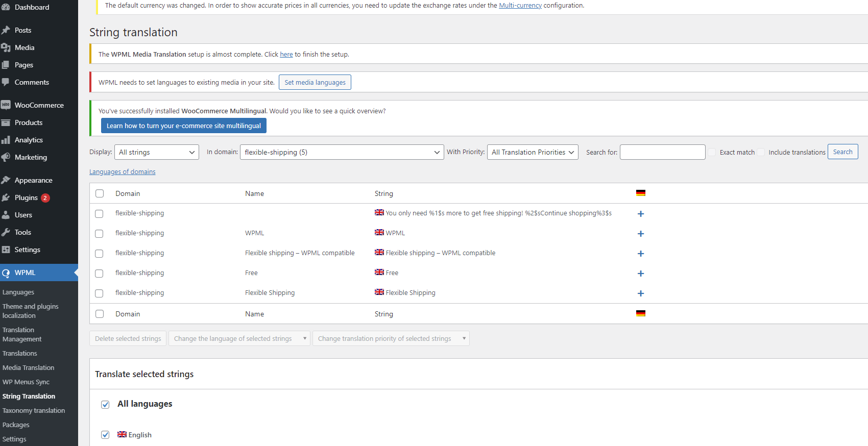Click the Posts pin icon
Viewport: 868px width, 446px height.
(x=6, y=30)
